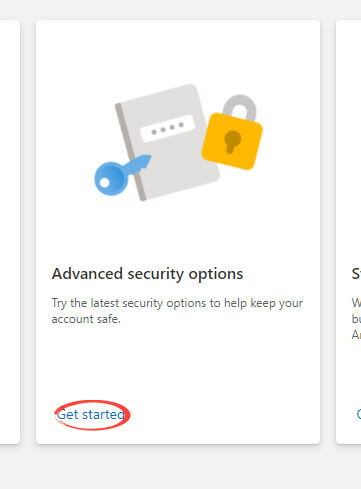This screenshot has width=361, height=489.
Task: Click the hole in the blue key's head
Action: point(104,183)
